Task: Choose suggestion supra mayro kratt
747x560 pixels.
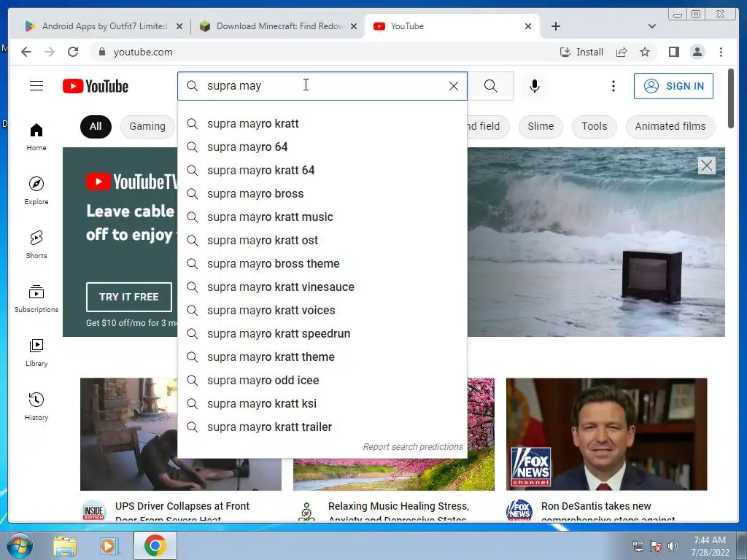Action: tap(322, 124)
